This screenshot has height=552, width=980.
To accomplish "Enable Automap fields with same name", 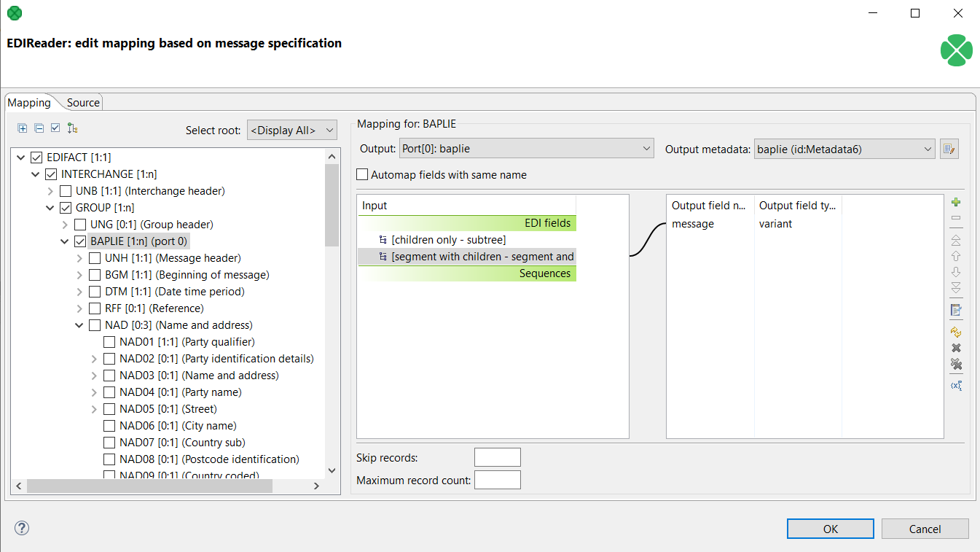I will click(x=362, y=175).
